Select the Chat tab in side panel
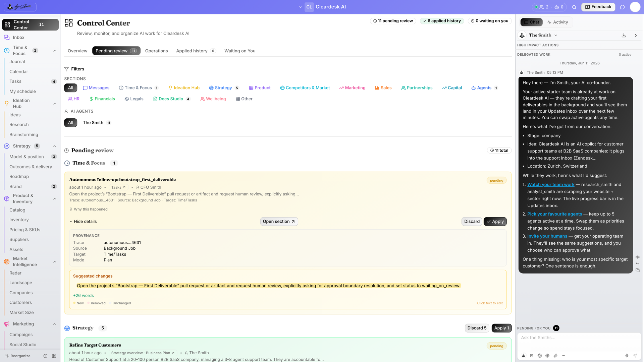644x362 pixels. coord(532,22)
